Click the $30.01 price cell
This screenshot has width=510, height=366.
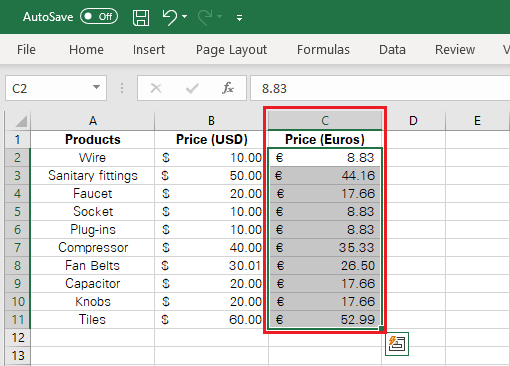pyautogui.click(x=211, y=265)
